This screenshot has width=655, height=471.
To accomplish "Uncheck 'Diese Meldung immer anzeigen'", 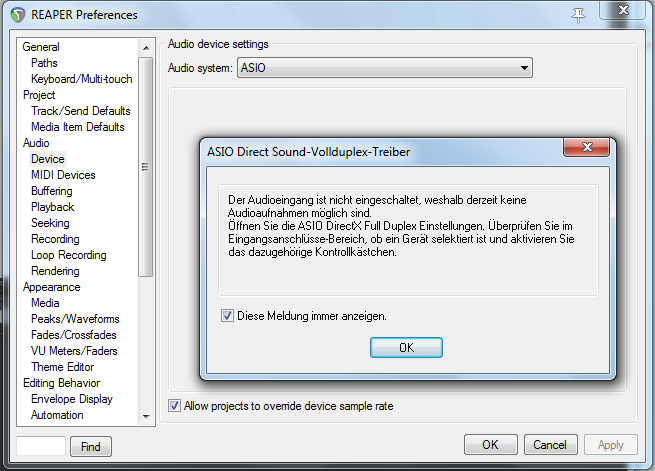I will tap(227, 316).
